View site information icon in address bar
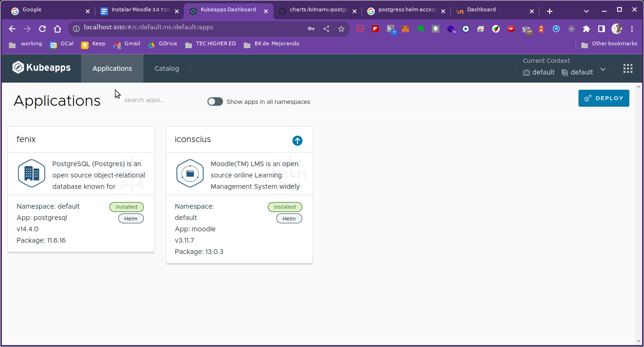The width and height of the screenshot is (644, 347). 76,29
